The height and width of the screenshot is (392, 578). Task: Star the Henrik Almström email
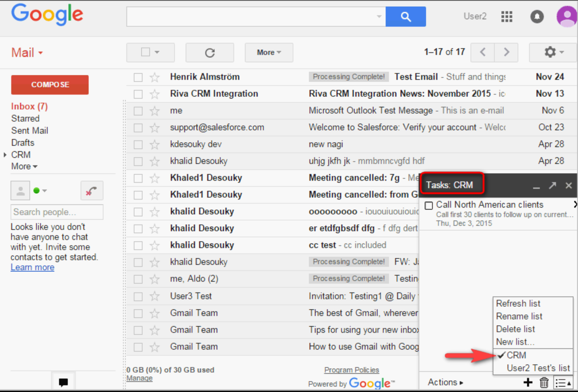[155, 77]
